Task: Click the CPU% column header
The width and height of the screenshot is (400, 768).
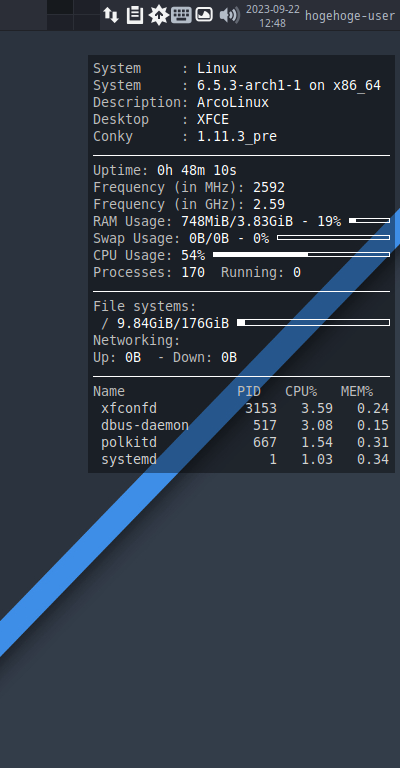Action: [x=301, y=391]
